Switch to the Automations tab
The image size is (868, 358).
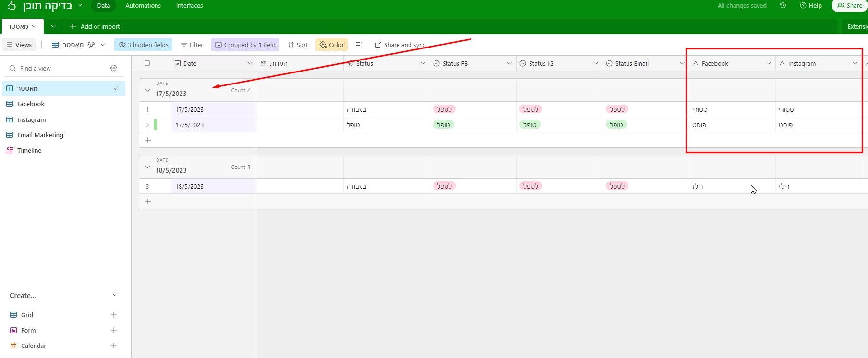point(143,6)
